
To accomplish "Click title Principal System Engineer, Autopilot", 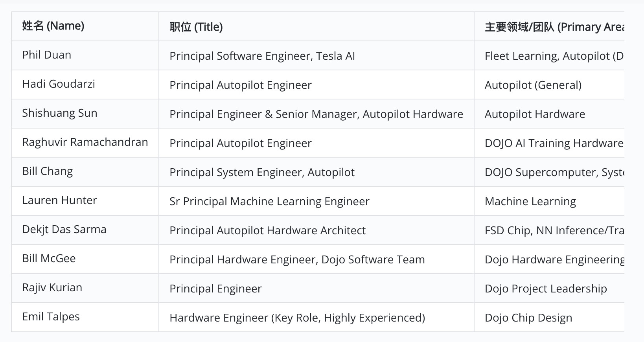I will [262, 172].
